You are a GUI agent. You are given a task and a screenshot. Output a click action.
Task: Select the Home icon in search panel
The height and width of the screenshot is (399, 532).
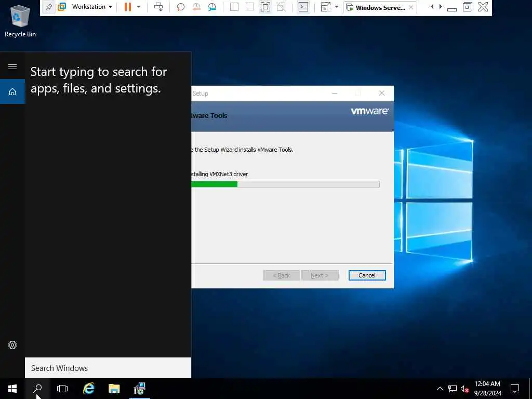(x=12, y=91)
